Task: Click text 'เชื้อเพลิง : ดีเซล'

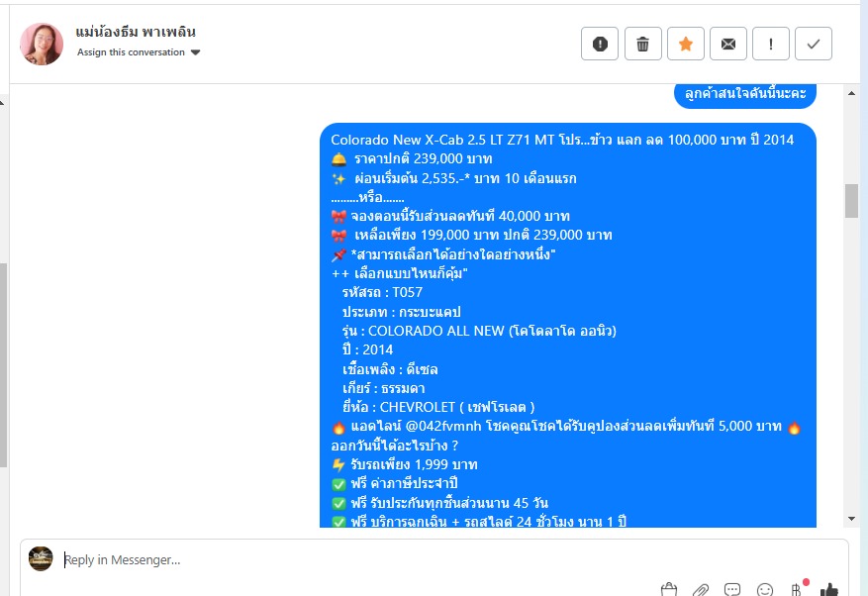Action: tap(390, 369)
